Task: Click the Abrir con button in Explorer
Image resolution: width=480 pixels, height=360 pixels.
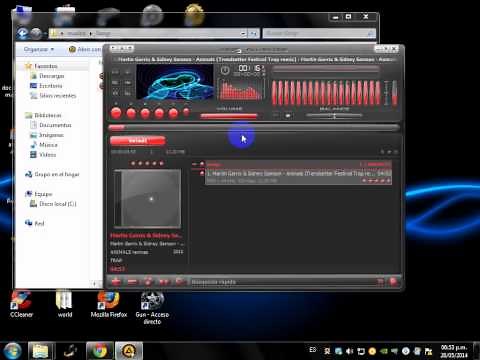Action: pyautogui.click(x=85, y=49)
